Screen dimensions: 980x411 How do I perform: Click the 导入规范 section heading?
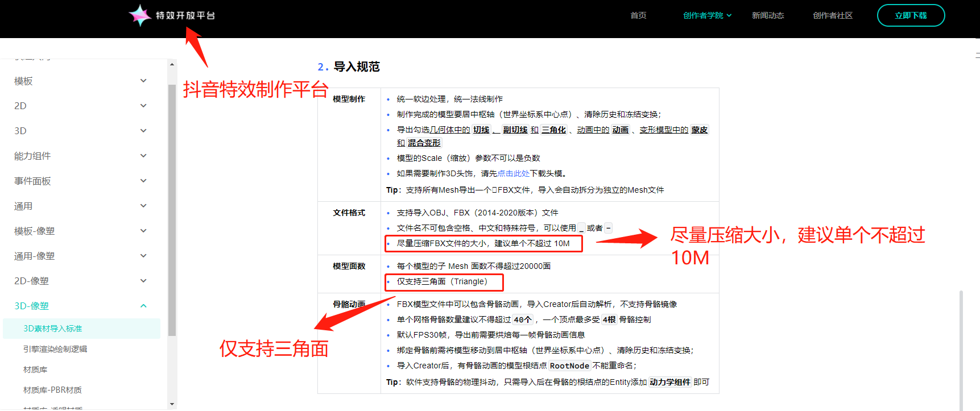pyautogui.click(x=357, y=67)
